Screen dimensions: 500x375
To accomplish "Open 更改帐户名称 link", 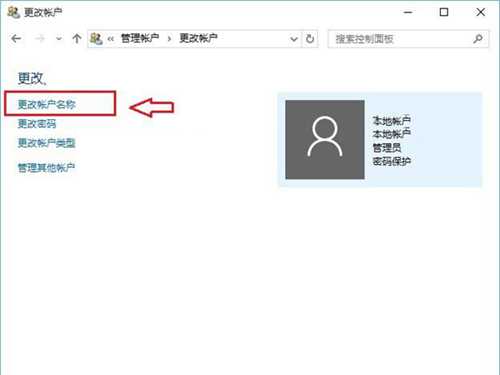I will point(47,104).
